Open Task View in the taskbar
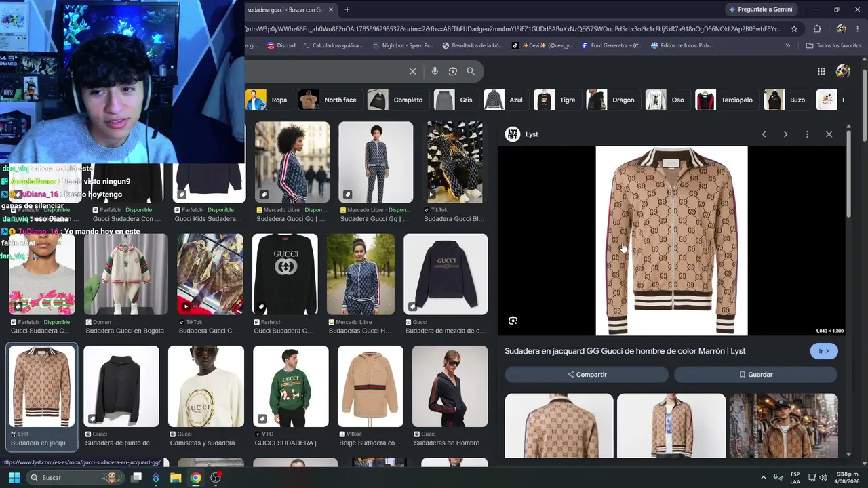This screenshot has height=488, width=868. tap(136, 478)
